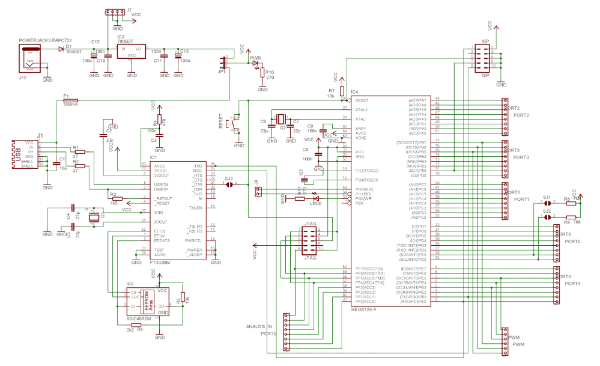600x366 pixels.
Task: Select capacitor C9 100n near AREF
Action: [323, 131]
